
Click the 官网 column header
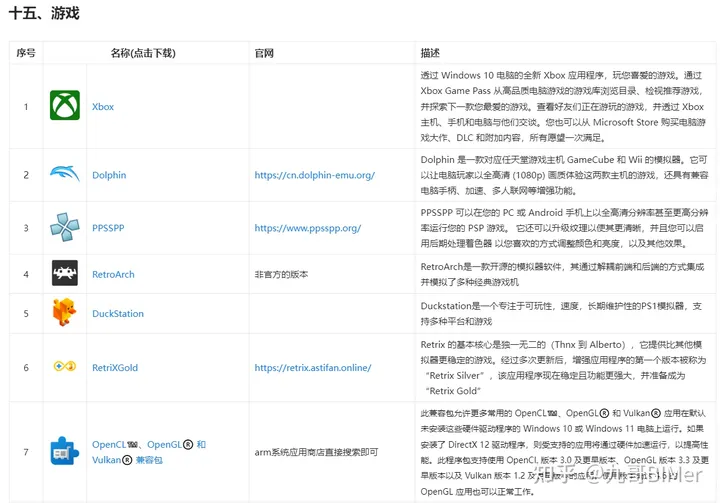[x=264, y=53]
